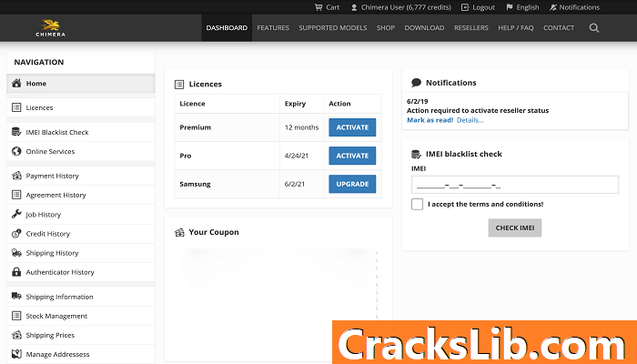Image resolution: width=637 pixels, height=364 pixels.
Task: Select Licences in the navigation
Action: 81,107
